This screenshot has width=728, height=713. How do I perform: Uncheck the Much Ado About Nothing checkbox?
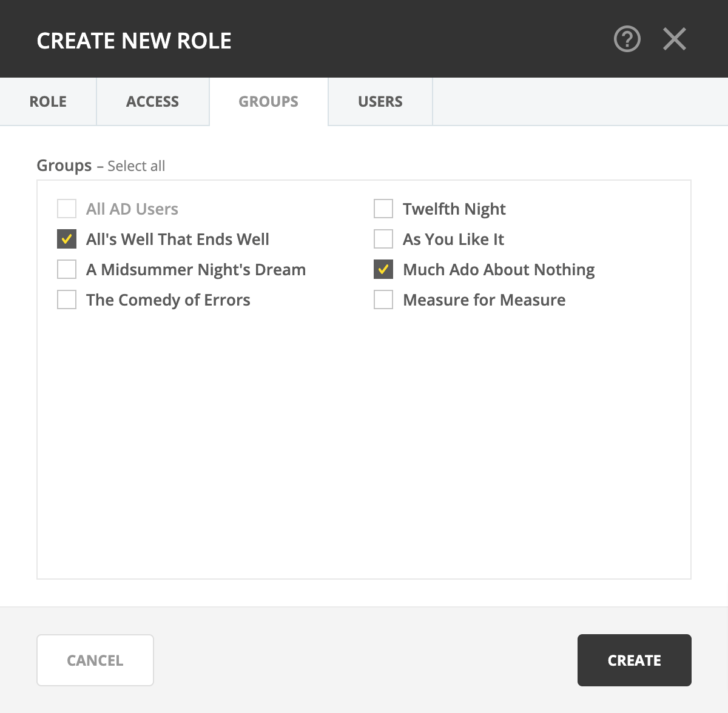383,269
